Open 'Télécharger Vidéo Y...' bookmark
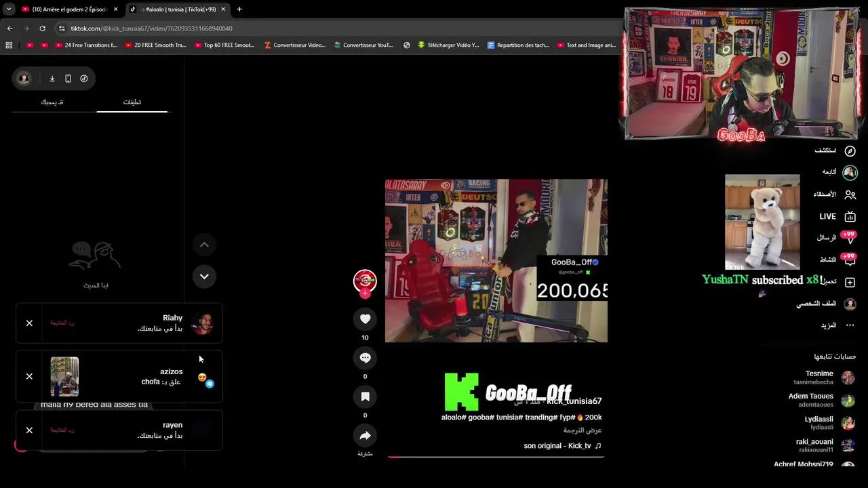Screen dimensions: 868x488 click(448, 45)
